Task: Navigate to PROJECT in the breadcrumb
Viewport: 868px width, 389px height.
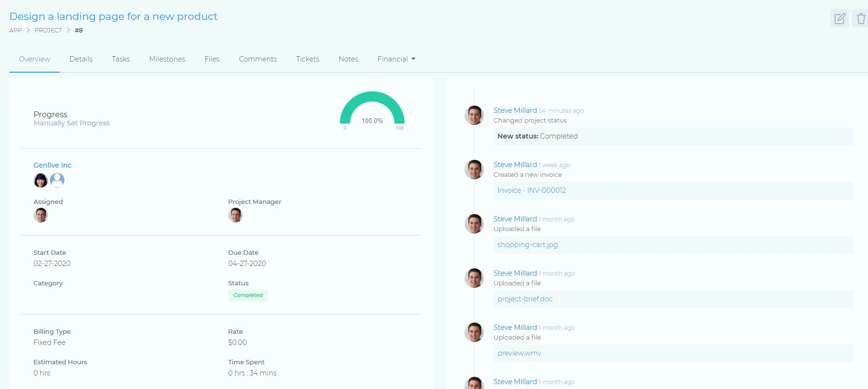Action: pos(48,31)
